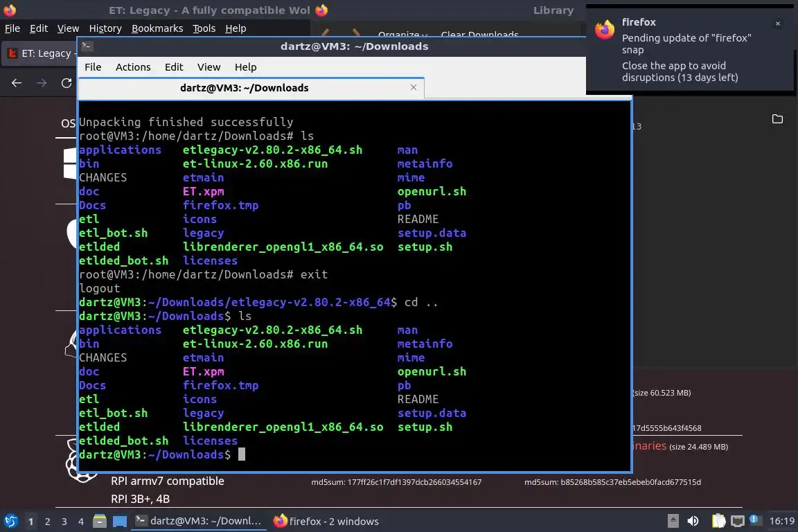Close the dartz@VM3: ~/Downloads terminal tab

coord(414,87)
